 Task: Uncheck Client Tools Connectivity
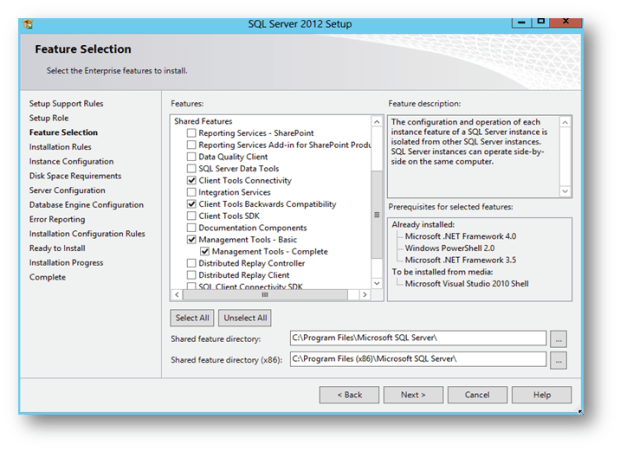[192, 181]
